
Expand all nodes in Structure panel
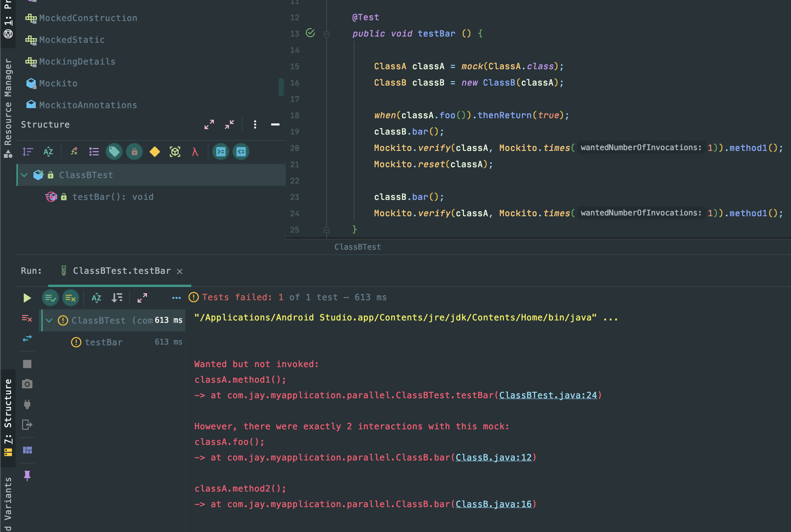coord(209,124)
